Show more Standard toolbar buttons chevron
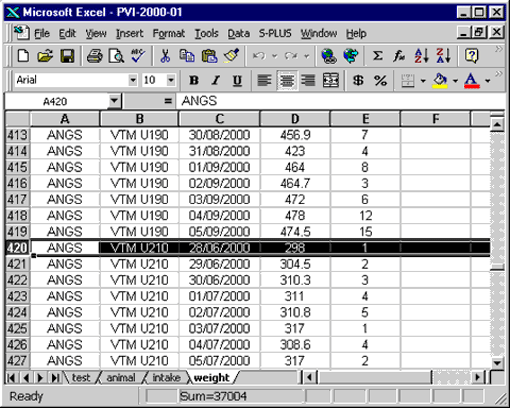510x408 pixels. point(498,49)
